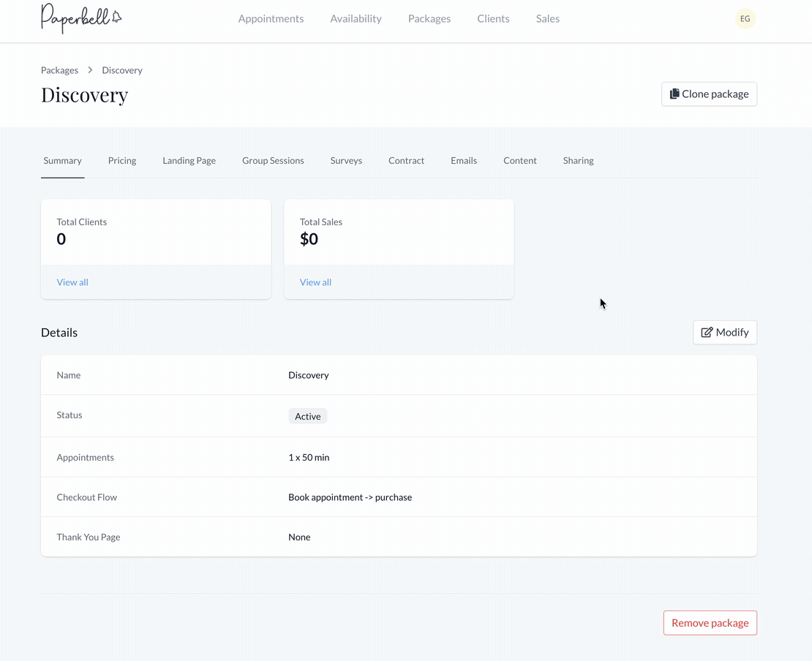Open the EG user avatar menu

745,18
